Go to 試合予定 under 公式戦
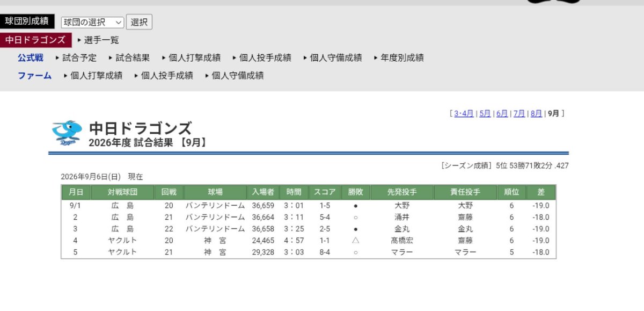This screenshot has width=644, height=311. point(79,57)
